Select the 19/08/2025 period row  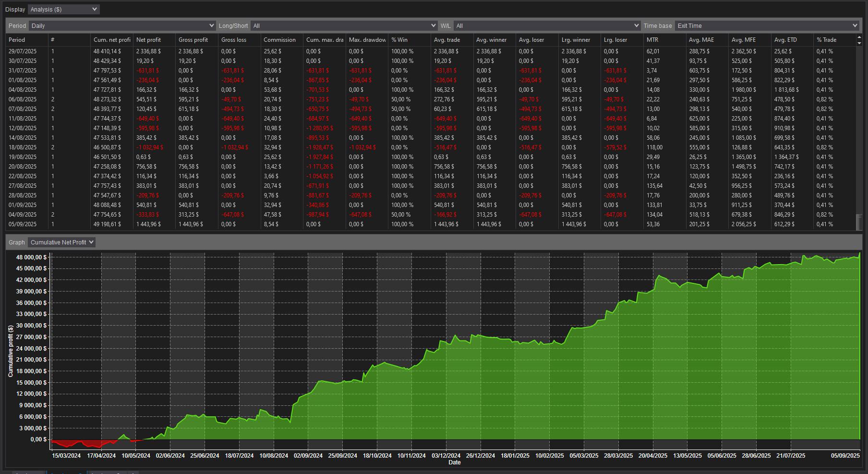click(431, 157)
